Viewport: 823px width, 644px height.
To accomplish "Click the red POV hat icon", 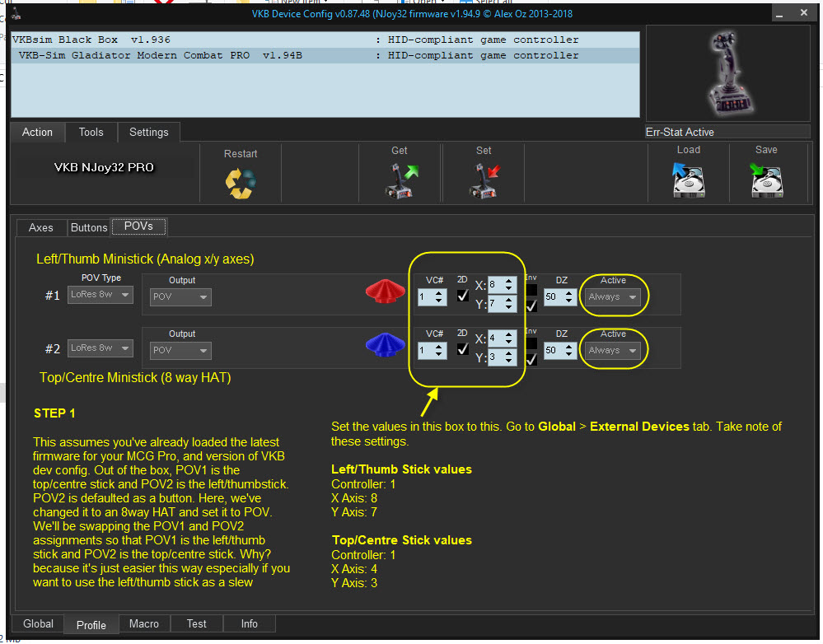I will tap(386, 291).
